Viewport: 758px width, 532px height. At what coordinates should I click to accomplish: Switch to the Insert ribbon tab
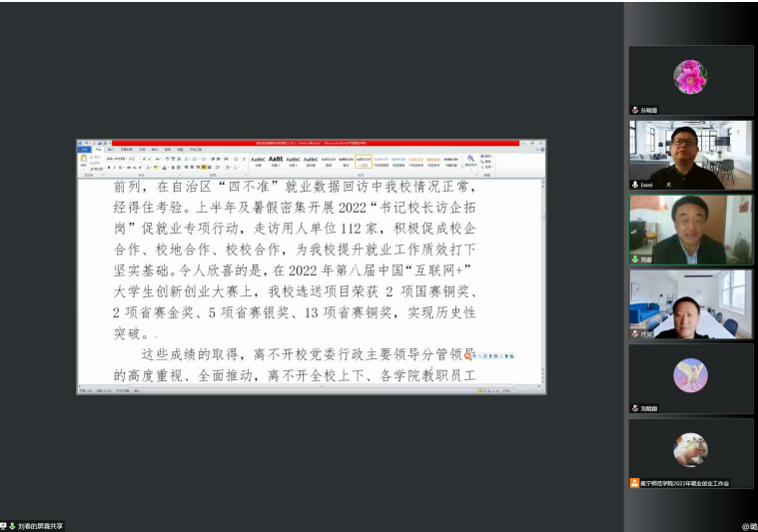tap(112, 150)
